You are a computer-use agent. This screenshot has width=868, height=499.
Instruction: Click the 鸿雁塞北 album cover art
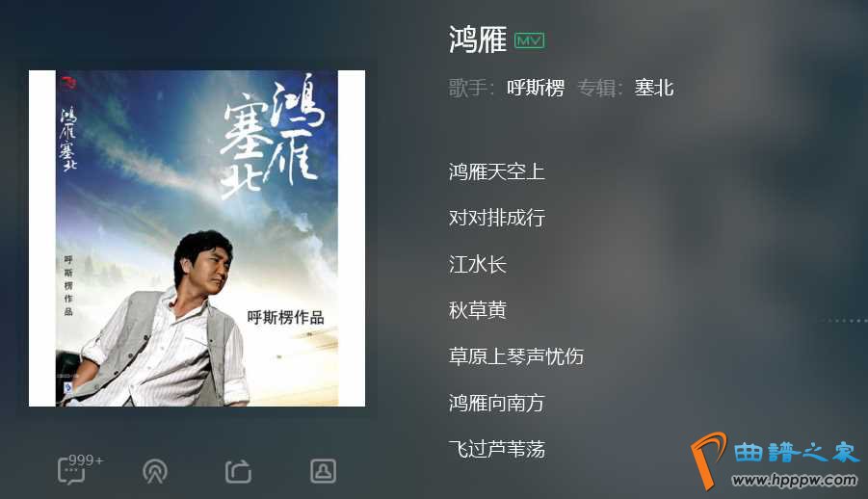coord(197,238)
